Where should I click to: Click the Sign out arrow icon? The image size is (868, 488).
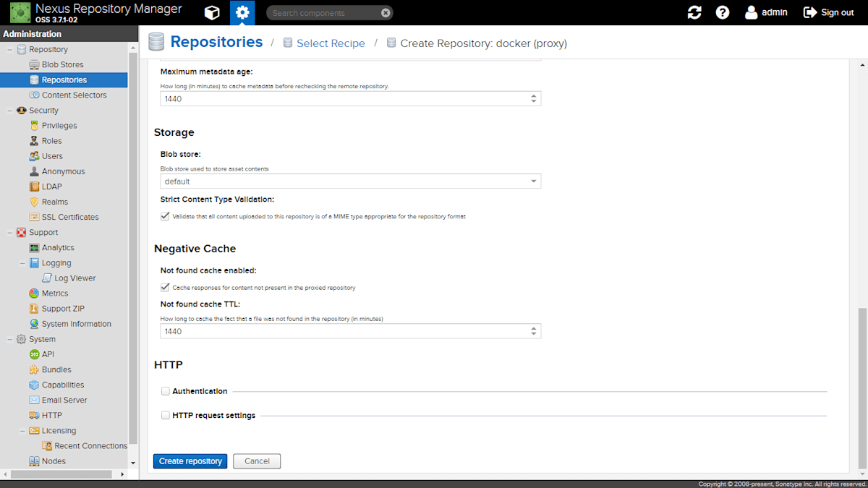click(810, 12)
